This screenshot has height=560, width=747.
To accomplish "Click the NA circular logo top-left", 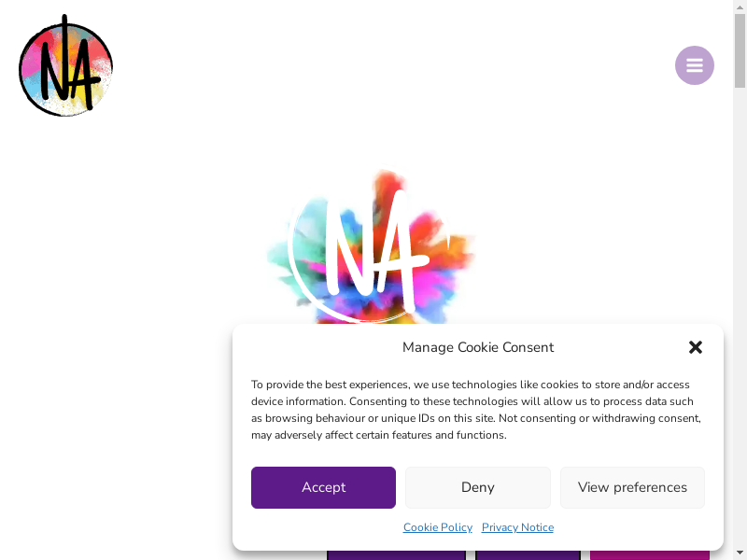I will tap(65, 65).
